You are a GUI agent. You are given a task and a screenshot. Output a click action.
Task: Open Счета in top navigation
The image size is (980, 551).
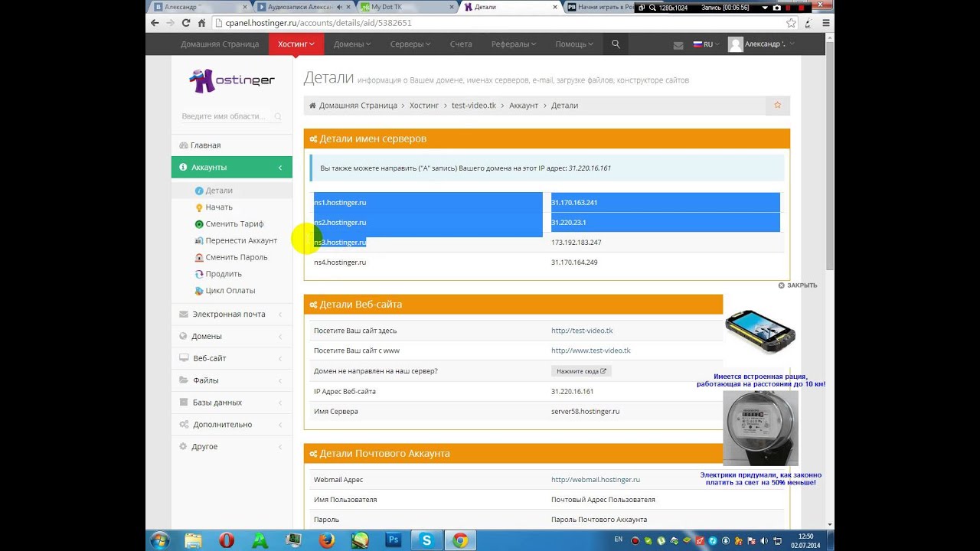click(x=461, y=44)
